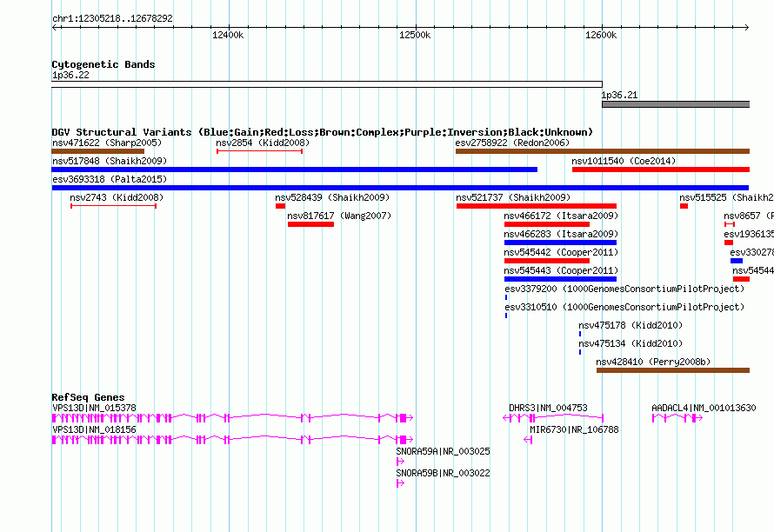
Task: Select the red nsv521737 loss bar
Action: [x=536, y=206]
